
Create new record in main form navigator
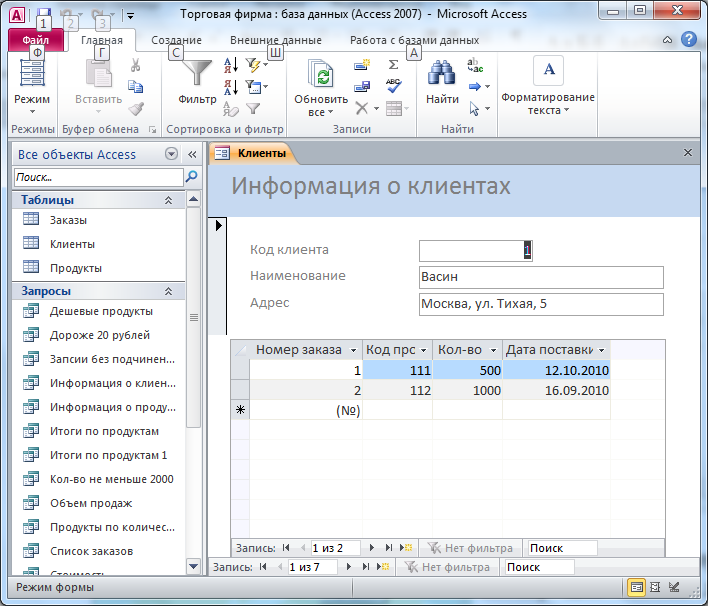(x=383, y=567)
